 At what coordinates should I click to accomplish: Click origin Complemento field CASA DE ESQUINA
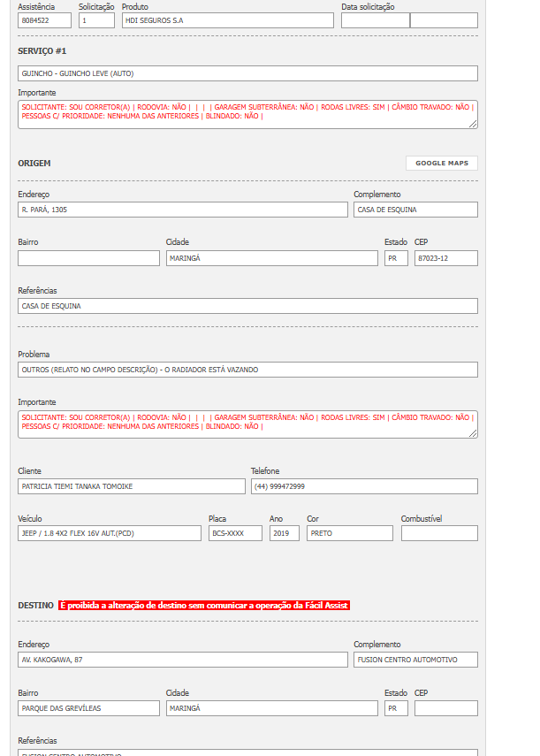point(415,210)
